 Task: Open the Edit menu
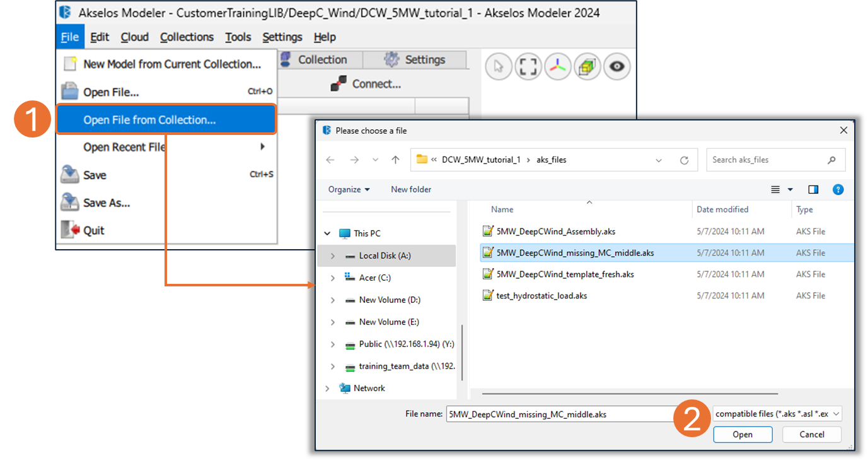click(100, 37)
